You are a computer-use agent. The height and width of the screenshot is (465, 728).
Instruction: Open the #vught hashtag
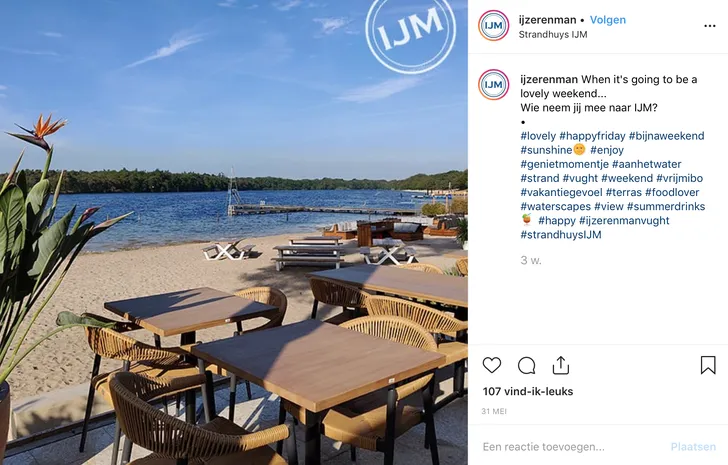pyautogui.click(x=580, y=178)
